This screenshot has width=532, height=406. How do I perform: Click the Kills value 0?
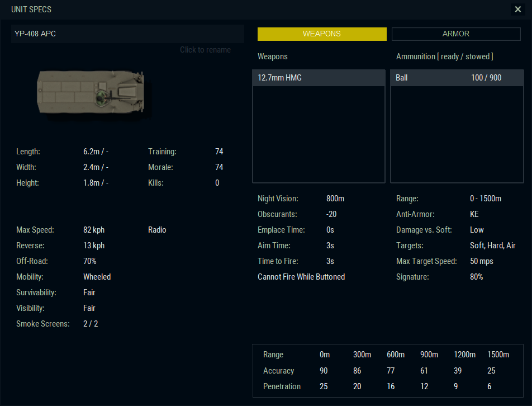[217, 183]
